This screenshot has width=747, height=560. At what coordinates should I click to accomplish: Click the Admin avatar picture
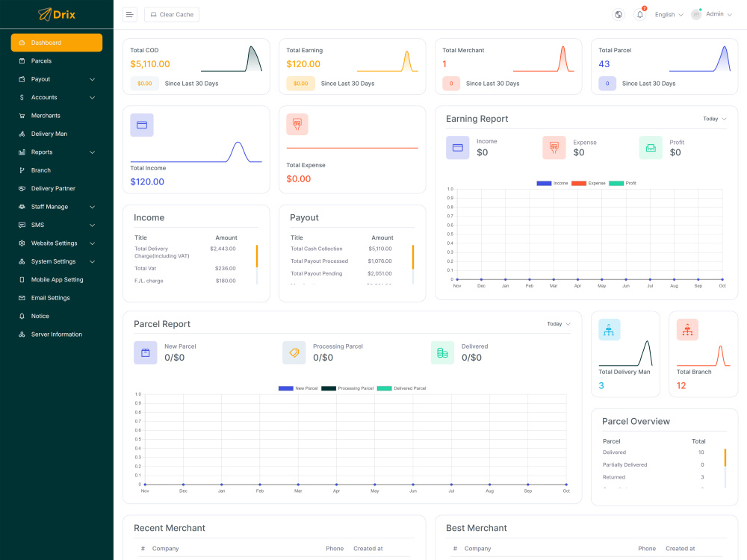696,14
